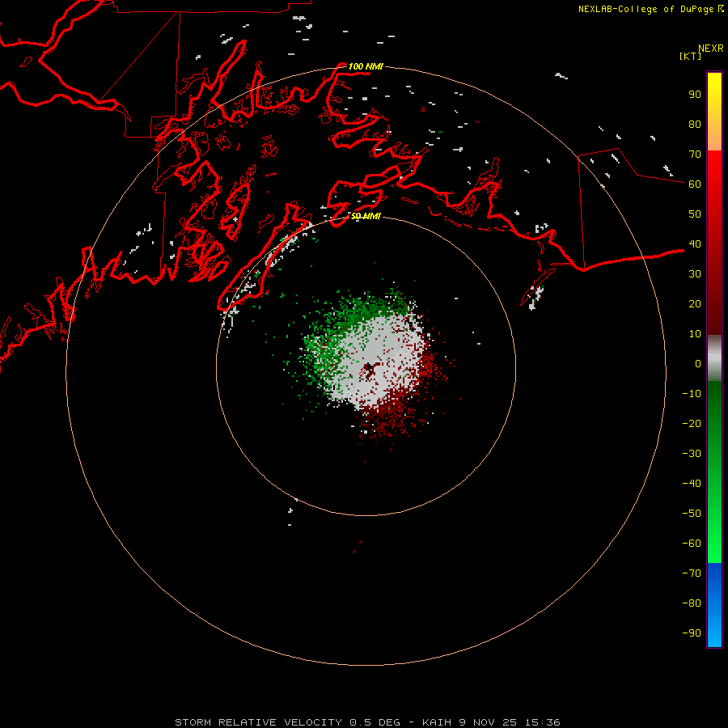Image resolution: width=728 pixels, height=728 pixels.
Task: Click the -90 value on velocity scale
Action: pyautogui.click(x=692, y=633)
